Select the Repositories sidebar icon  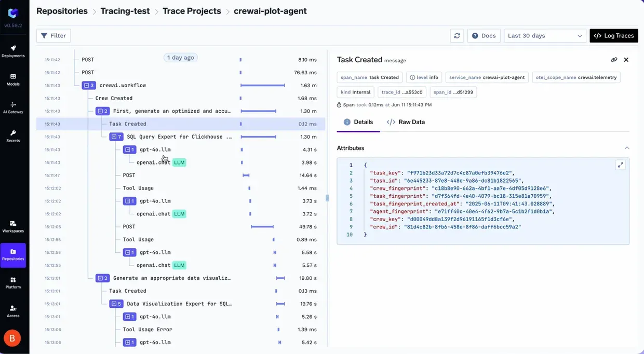[12, 255]
